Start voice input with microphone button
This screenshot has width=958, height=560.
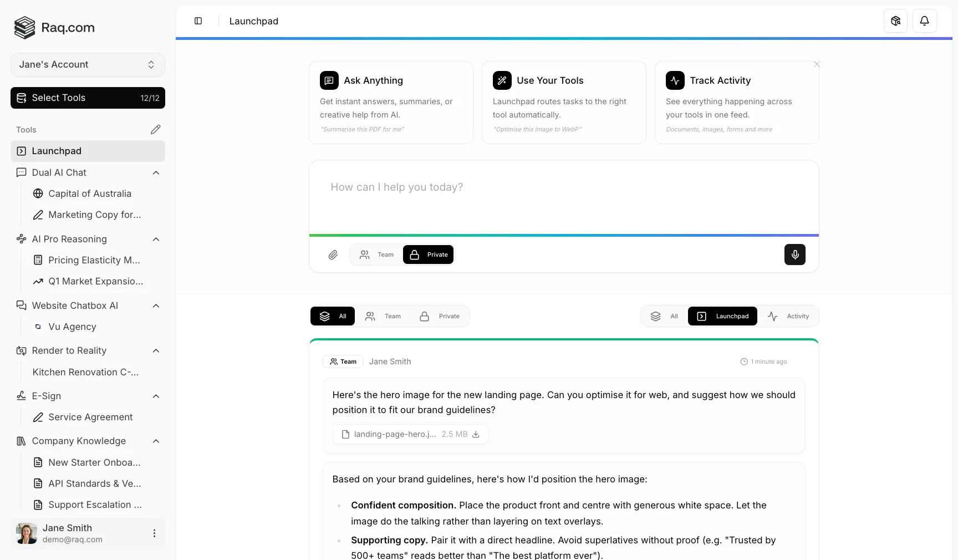[794, 254]
